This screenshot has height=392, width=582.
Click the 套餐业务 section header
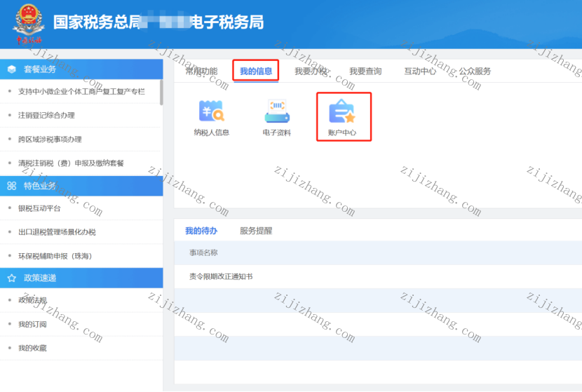click(81, 69)
